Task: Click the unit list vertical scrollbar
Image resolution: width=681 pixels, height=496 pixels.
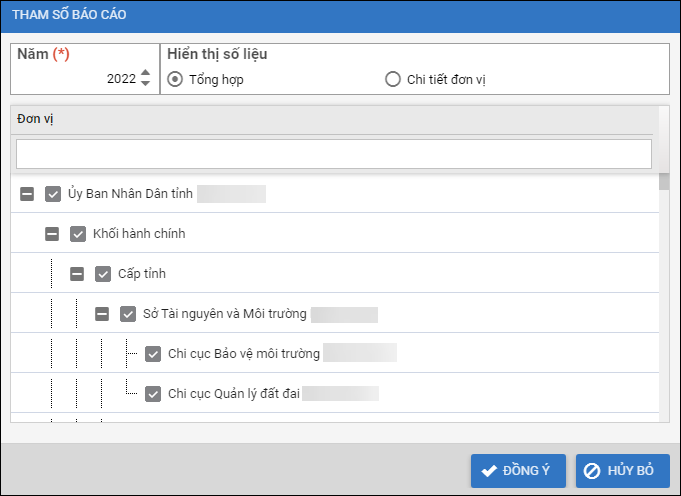Action: [x=664, y=300]
